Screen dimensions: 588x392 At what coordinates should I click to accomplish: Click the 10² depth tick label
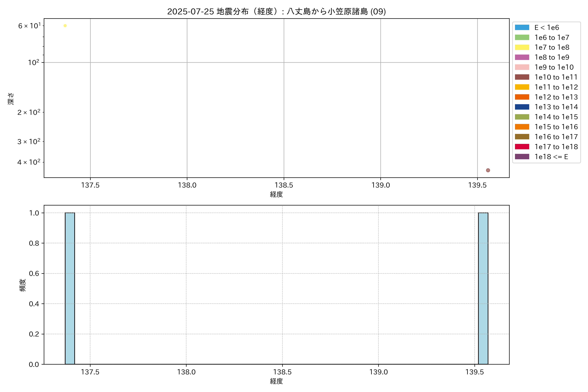[x=34, y=63]
